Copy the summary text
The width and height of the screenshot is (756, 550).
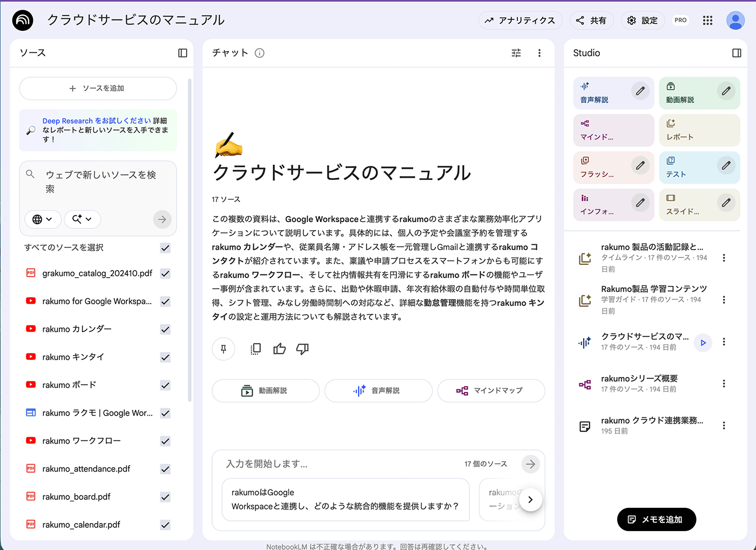(255, 348)
